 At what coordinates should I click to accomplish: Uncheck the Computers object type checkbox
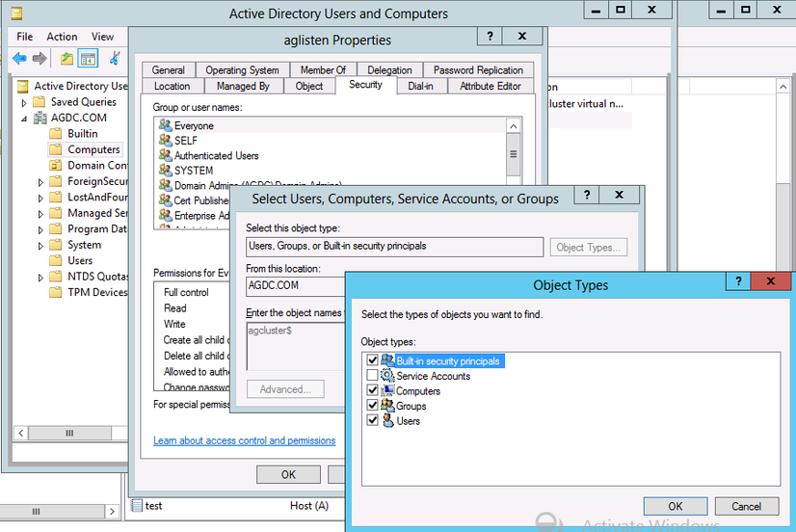(373, 390)
